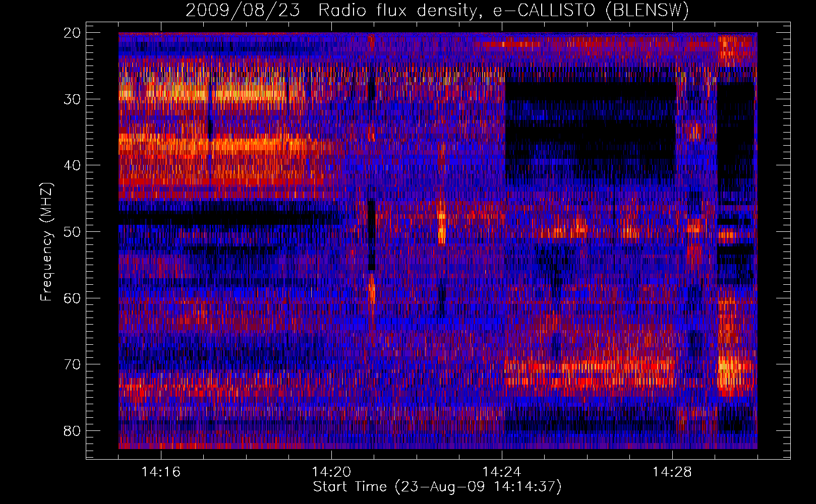
Task: Click the plot title '2009/08/23 Radio flux density'
Action: click(x=437, y=11)
